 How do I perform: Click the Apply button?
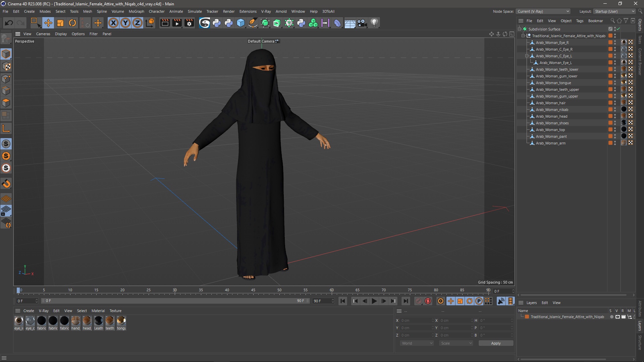pos(496,343)
